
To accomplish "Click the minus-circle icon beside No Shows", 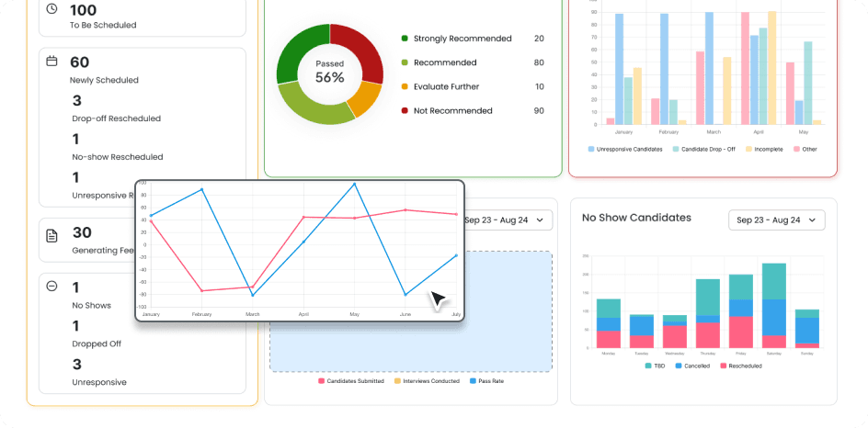I will (51, 286).
